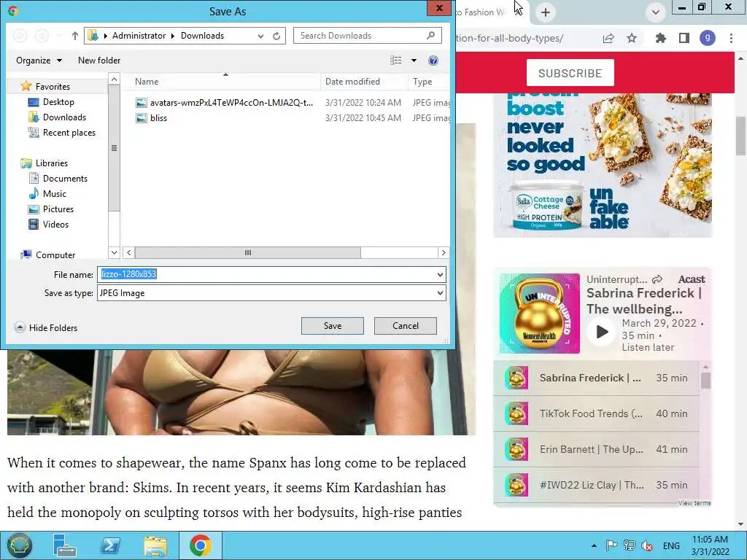Select TikTok Food Trends 40 min episode
The width and height of the screenshot is (747, 560).
click(597, 414)
